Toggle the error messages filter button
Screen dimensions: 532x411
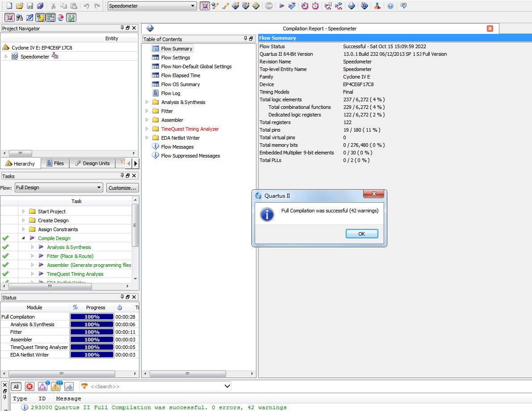(x=29, y=386)
